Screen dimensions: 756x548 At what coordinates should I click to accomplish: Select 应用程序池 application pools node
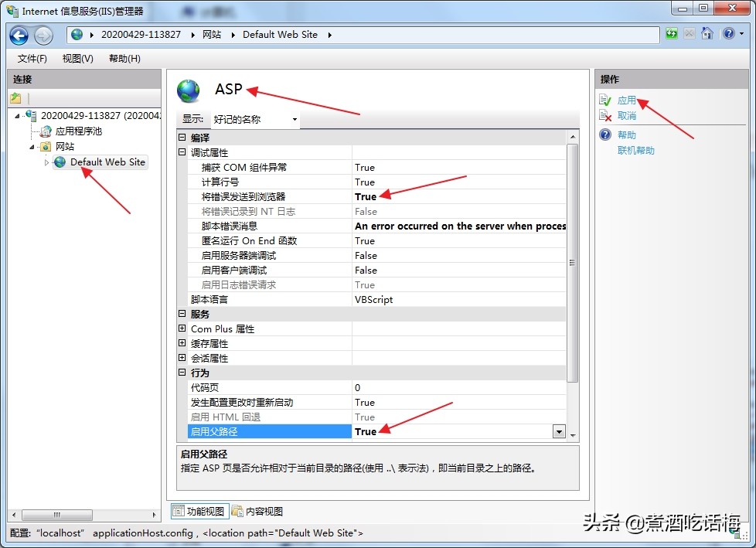(79, 131)
